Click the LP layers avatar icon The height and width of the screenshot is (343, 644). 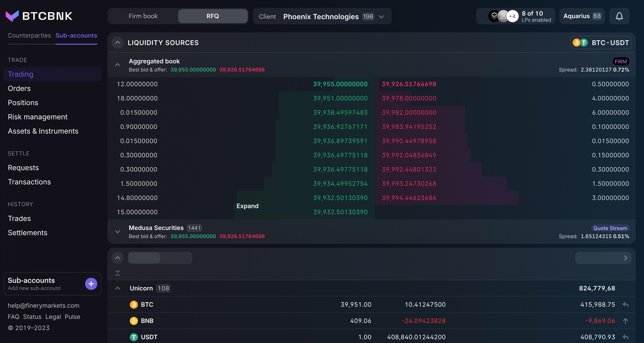pyautogui.click(x=494, y=16)
